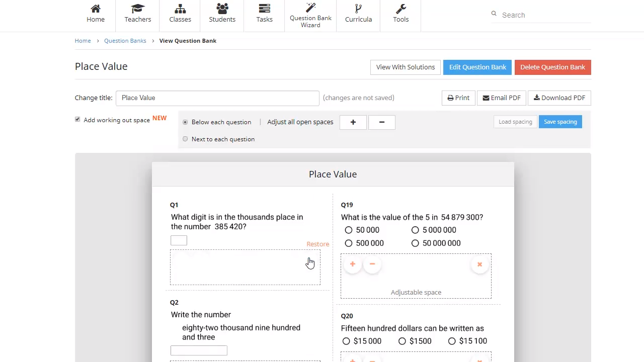Remove Q19 adjustable space with x icon

pos(479,264)
